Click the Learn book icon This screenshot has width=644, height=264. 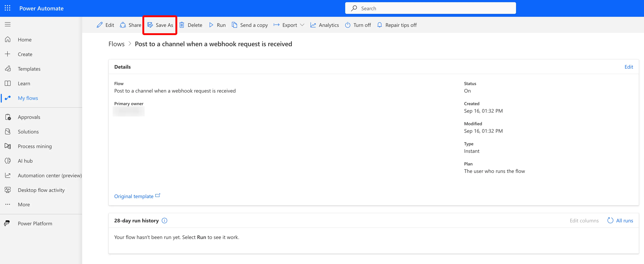[8, 83]
